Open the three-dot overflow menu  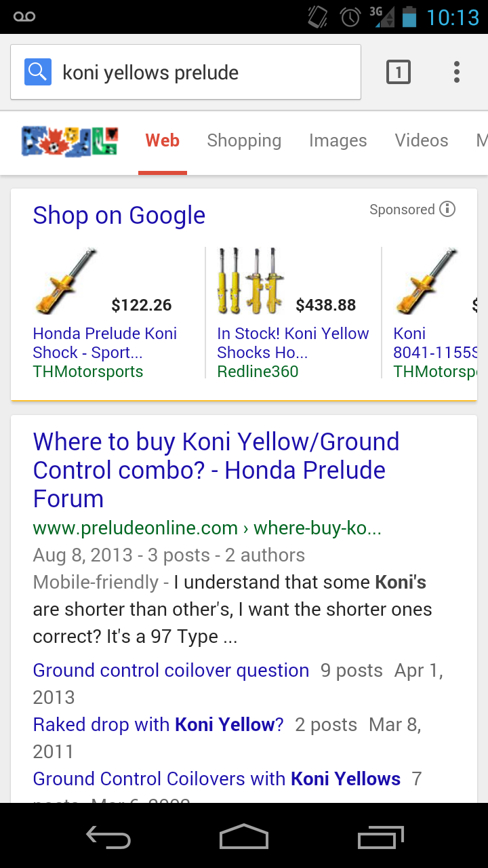point(457,72)
